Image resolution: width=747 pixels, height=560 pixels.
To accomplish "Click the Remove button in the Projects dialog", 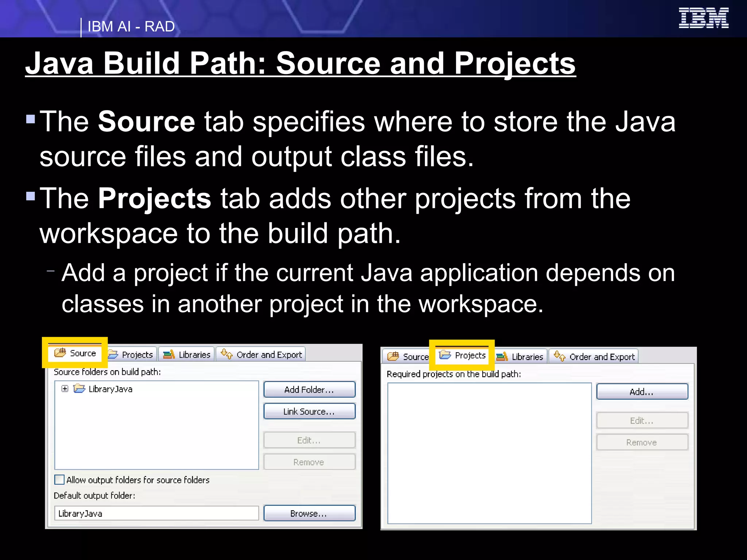I will tap(642, 442).
